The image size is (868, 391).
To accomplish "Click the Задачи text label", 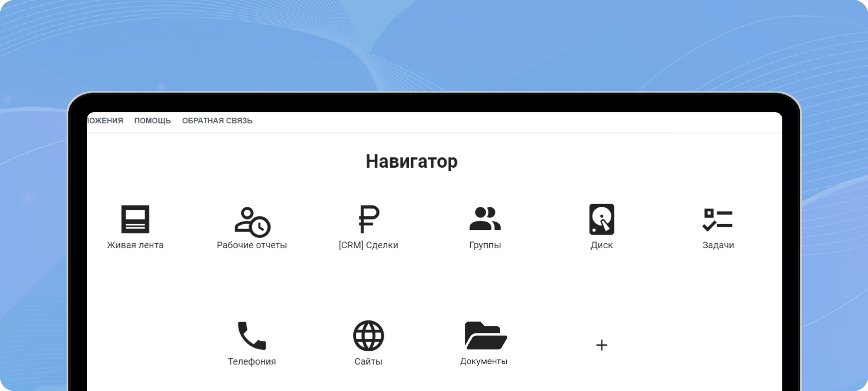I will pos(718,245).
